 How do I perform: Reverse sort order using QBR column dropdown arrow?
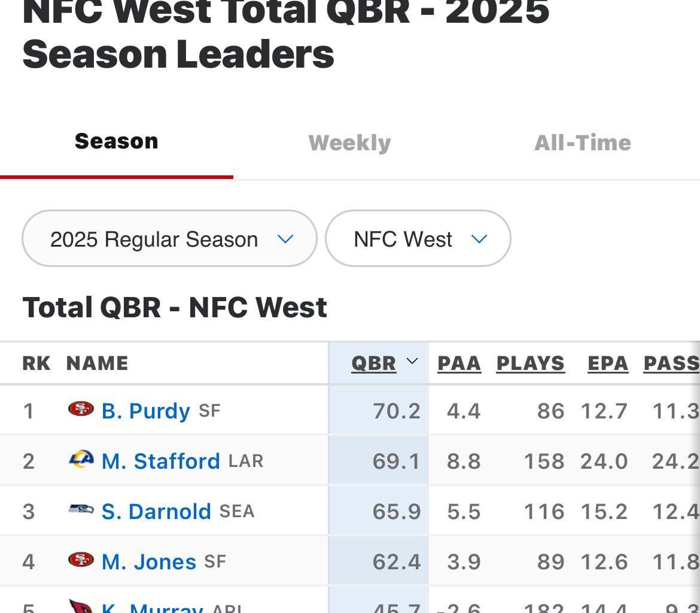tap(412, 362)
